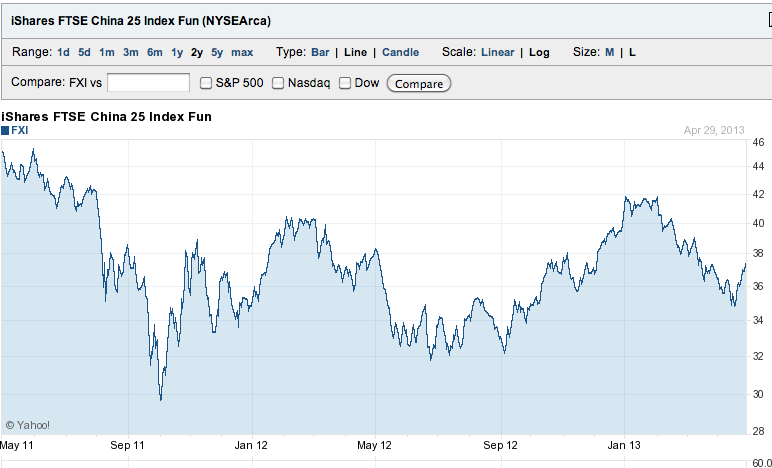The width and height of the screenshot is (772, 468).
Task: Select the 2y range
Action: (197, 52)
